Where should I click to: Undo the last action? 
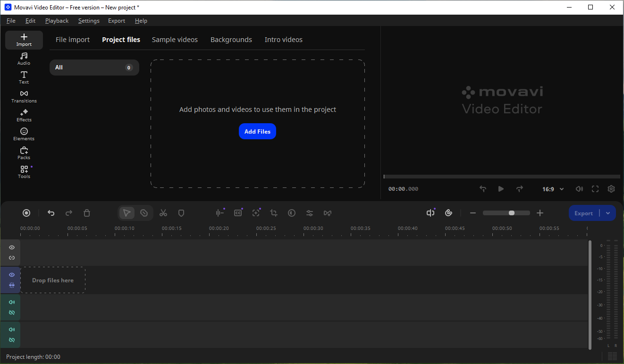pos(51,213)
